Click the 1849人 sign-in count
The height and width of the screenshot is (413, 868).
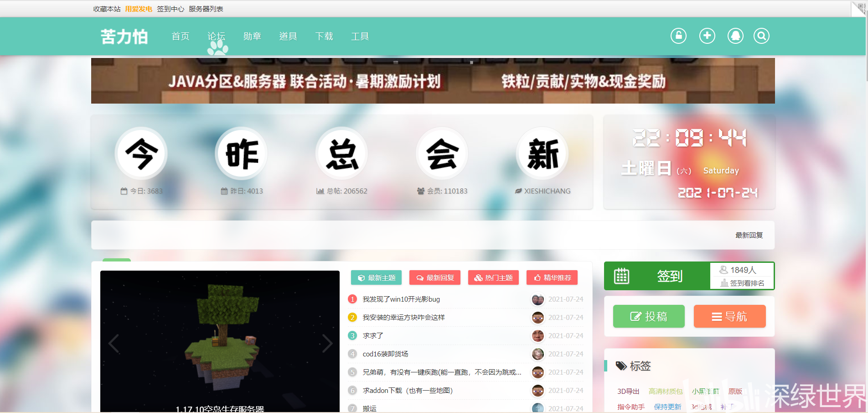coord(743,270)
